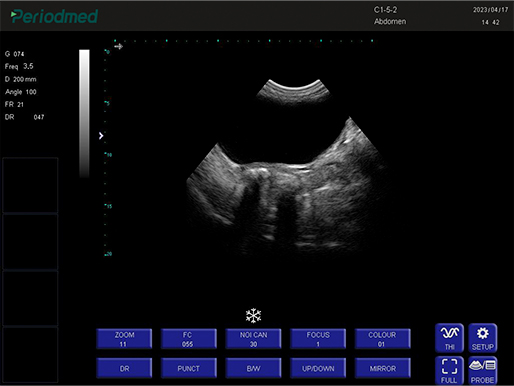Viewport: 514px width, 386px height.
Task: Toggle UP/DOWN image orientation
Action: coord(318,368)
